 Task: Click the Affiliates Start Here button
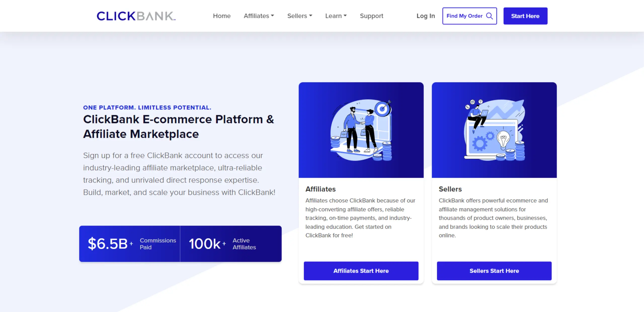click(x=361, y=271)
